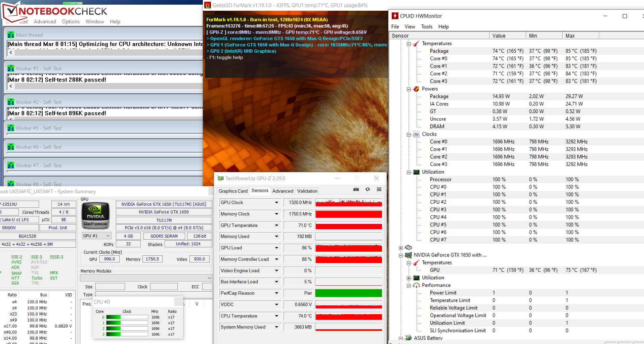Image resolution: width=644 pixels, height=344 pixels.
Task: Open the GPU Clock sensor dropdown
Action: (276, 203)
